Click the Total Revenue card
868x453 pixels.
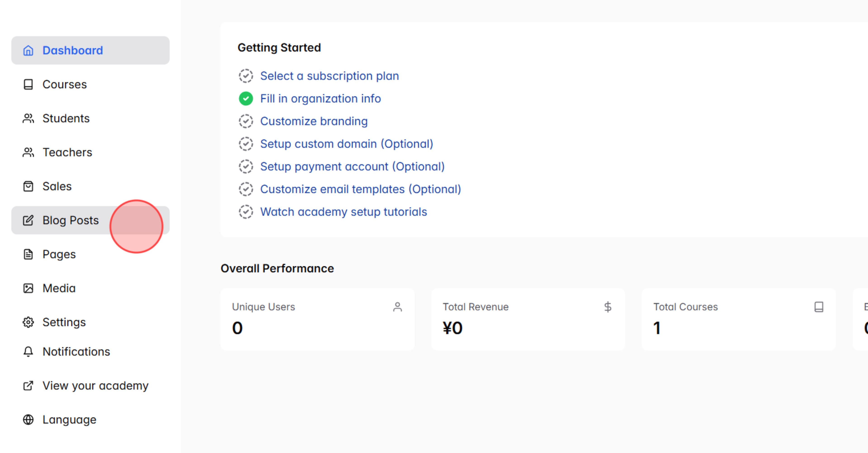click(528, 319)
